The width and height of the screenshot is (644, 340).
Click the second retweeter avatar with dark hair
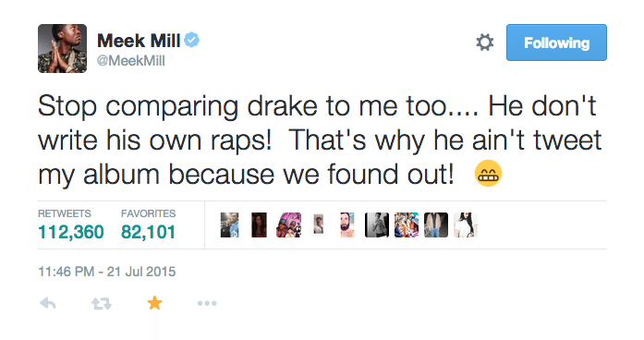coord(259,225)
